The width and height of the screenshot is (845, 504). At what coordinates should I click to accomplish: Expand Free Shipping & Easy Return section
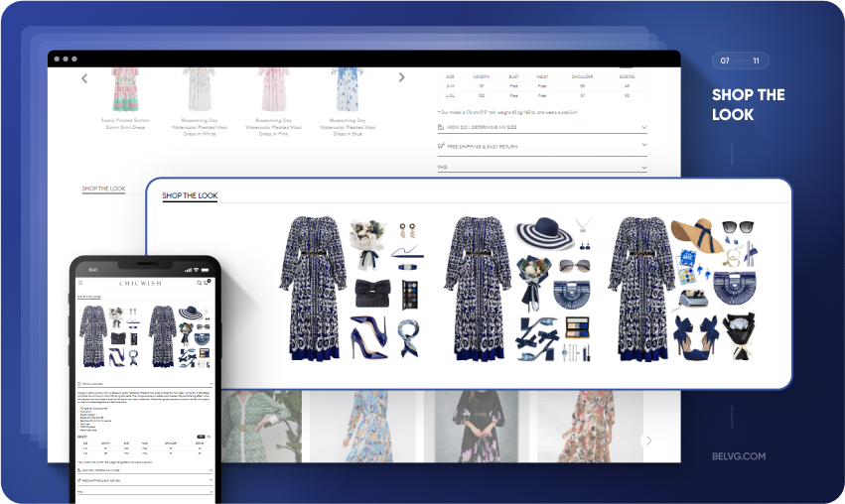click(x=542, y=147)
